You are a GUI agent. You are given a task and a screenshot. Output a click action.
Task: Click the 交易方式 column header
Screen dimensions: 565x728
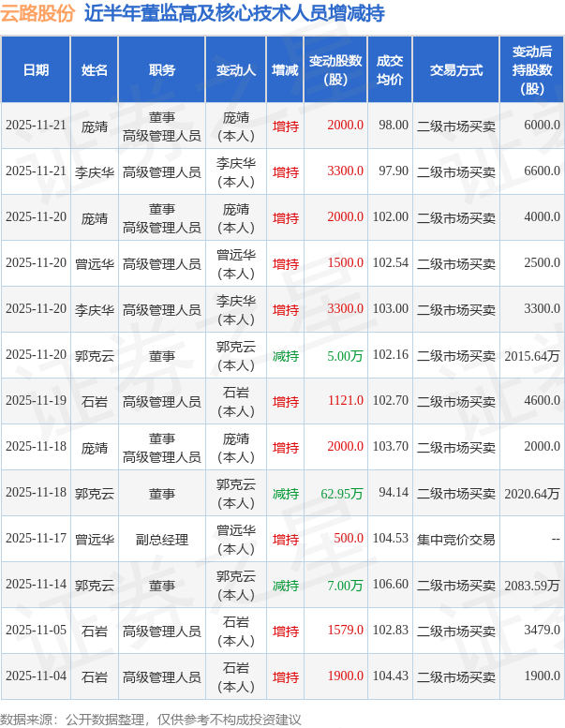coord(456,70)
